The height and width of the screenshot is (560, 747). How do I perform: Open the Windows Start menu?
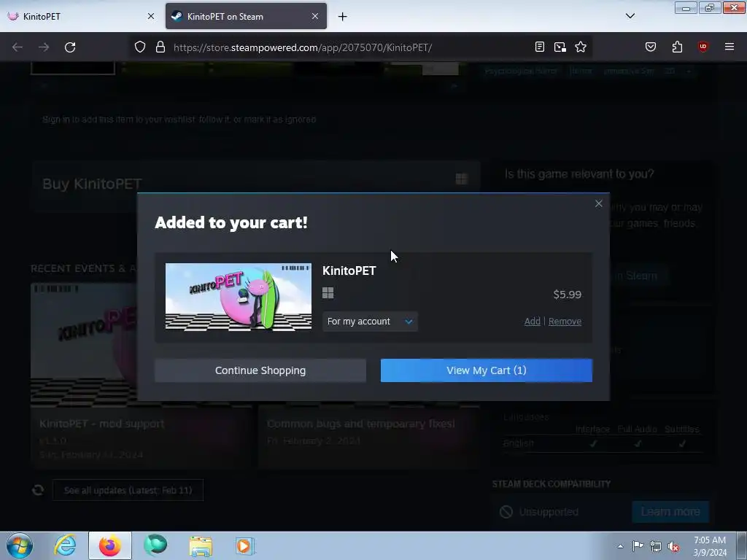(20, 545)
